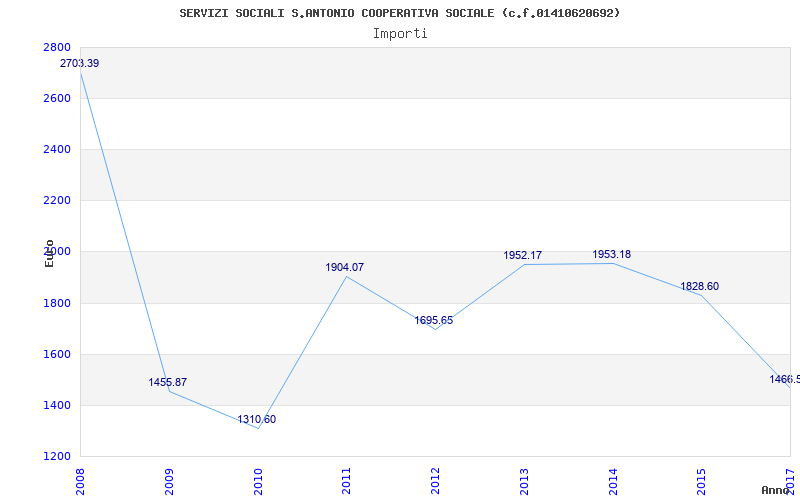Select the 2008 year on x-axis

pos(81,480)
